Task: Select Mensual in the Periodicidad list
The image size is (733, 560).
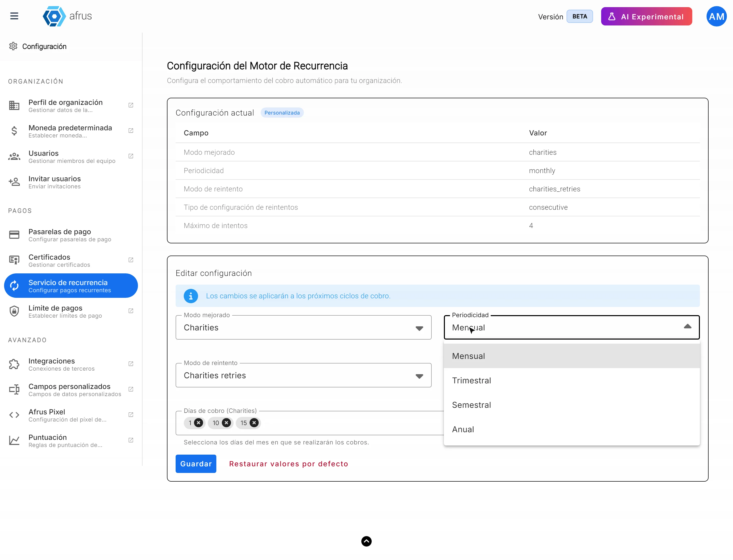Action: click(572, 356)
